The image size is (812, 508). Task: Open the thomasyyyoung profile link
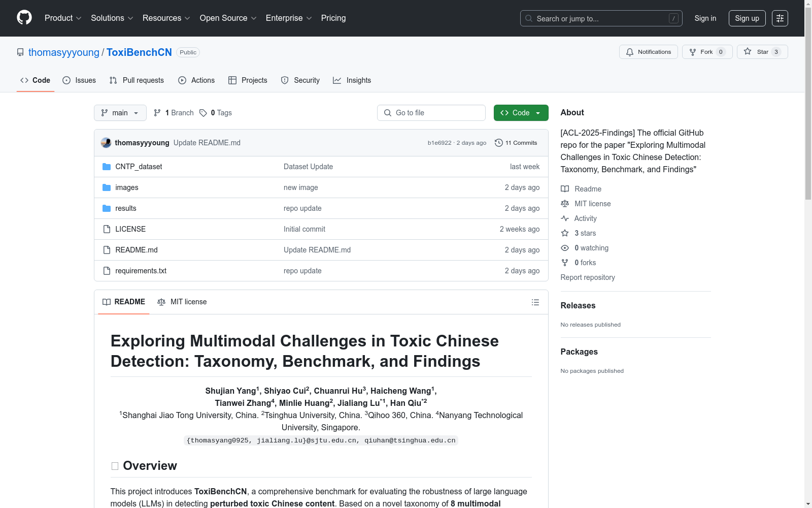(x=64, y=52)
